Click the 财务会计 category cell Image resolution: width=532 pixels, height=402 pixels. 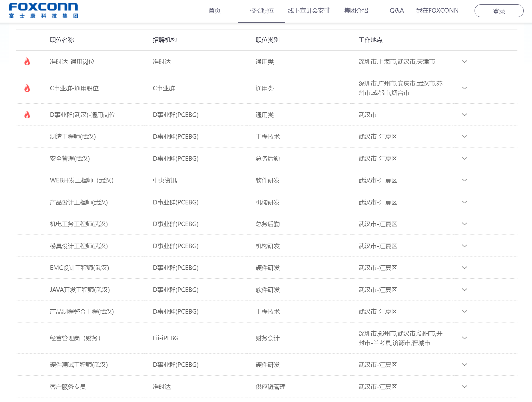[268, 338]
